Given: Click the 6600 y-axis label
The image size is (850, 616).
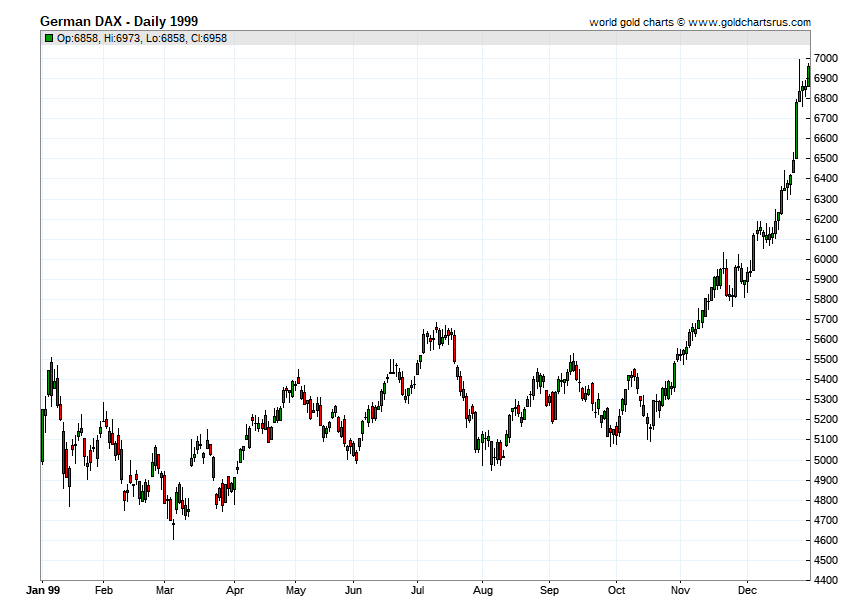Looking at the screenshot, I should point(826,139).
